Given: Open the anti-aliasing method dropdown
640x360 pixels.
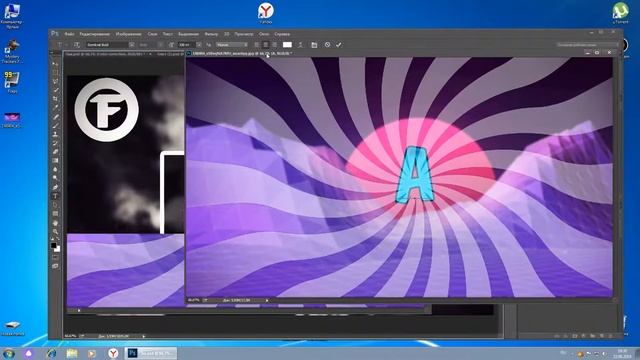Looking at the screenshot, I should [x=231, y=45].
